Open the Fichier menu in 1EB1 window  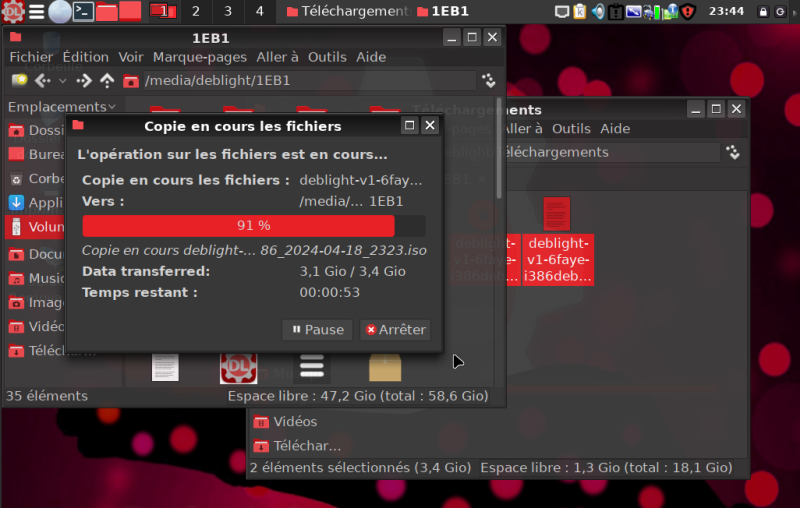31,57
